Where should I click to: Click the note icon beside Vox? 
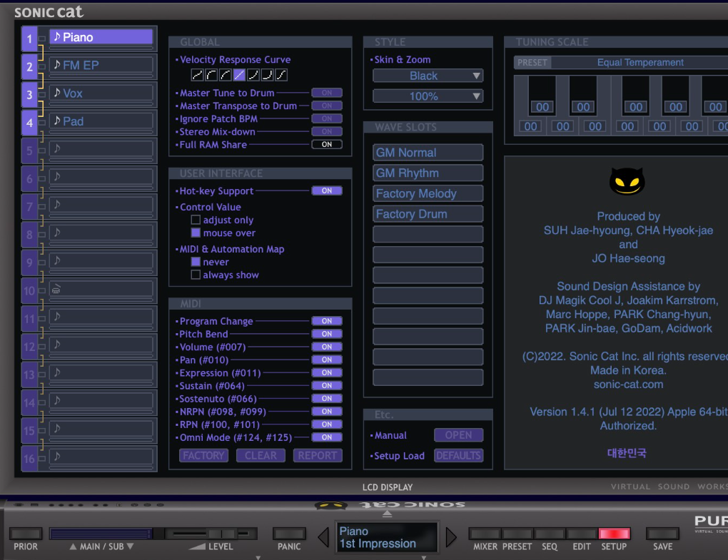coord(57,93)
